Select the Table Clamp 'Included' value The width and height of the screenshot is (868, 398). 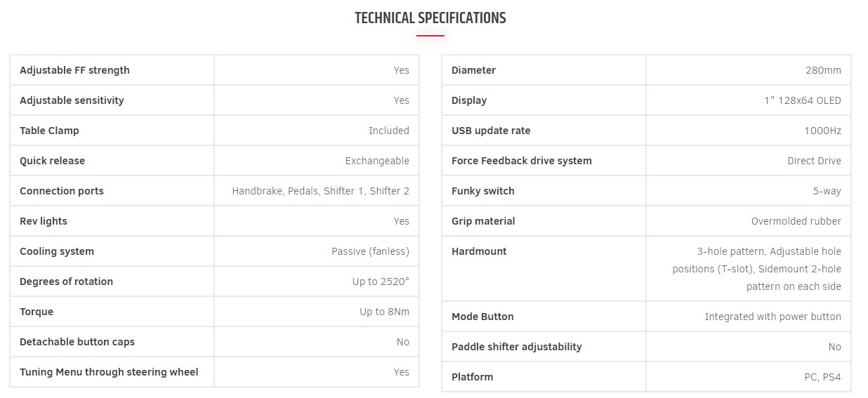pos(388,131)
